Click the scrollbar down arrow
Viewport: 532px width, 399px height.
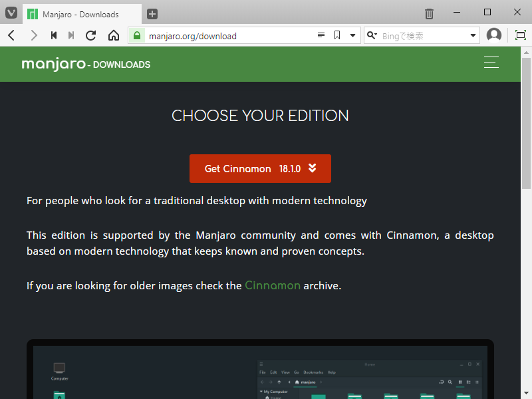click(526, 393)
